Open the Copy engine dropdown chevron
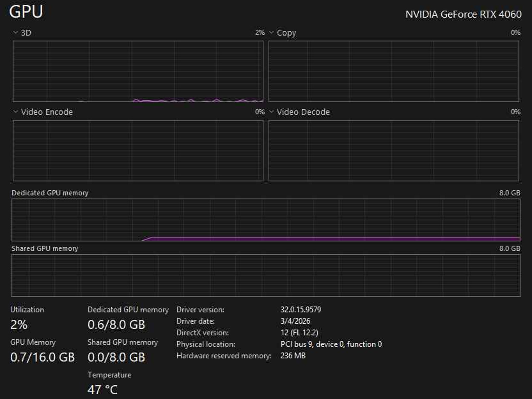 coord(271,32)
